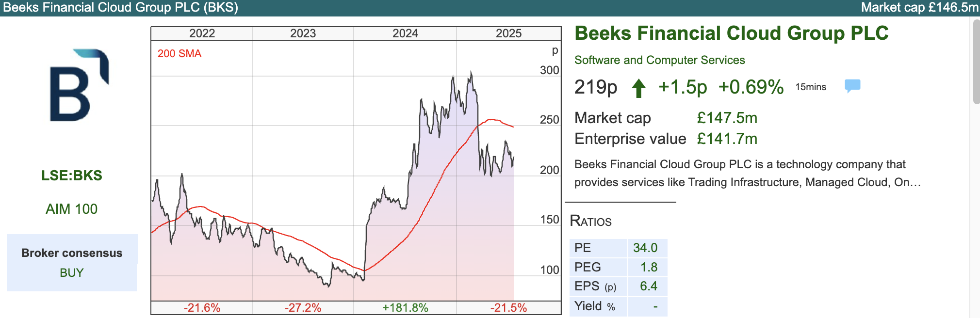Image resolution: width=980 pixels, height=318 pixels.
Task: Click the PE ratio row
Action: (x=618, y=248)
